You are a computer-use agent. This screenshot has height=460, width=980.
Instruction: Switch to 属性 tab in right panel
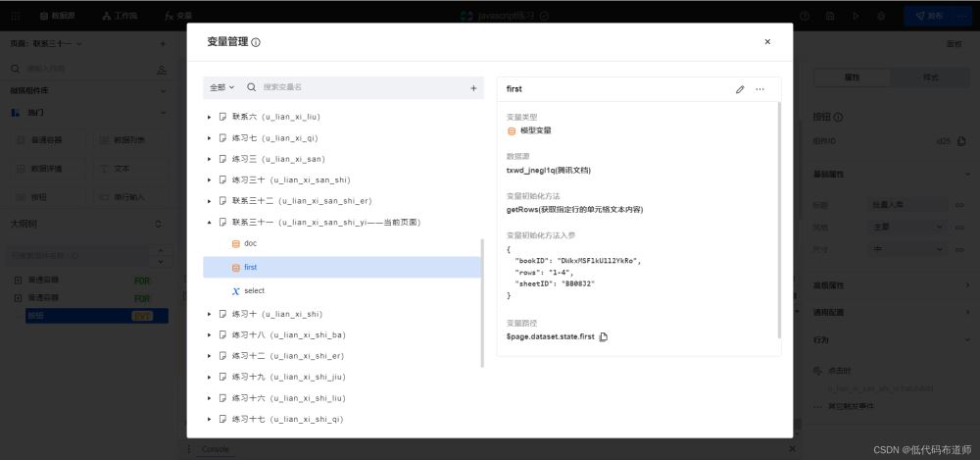(x=852, y=77)
